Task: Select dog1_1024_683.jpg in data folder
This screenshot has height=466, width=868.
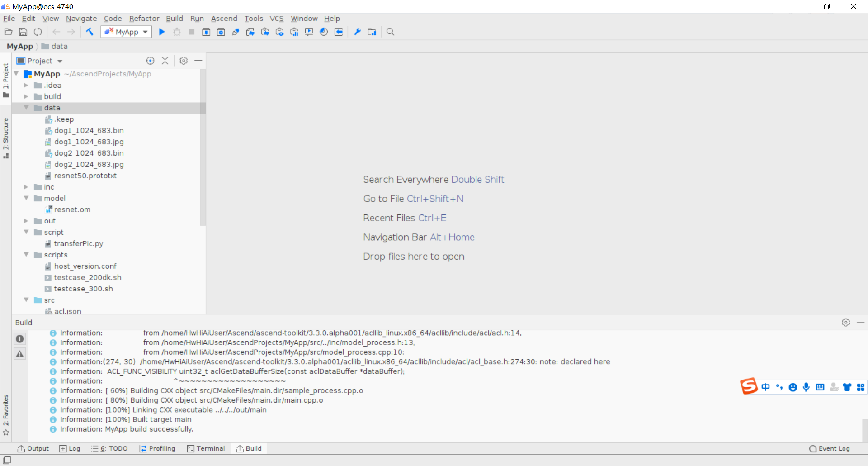Action: pos(89,142)
